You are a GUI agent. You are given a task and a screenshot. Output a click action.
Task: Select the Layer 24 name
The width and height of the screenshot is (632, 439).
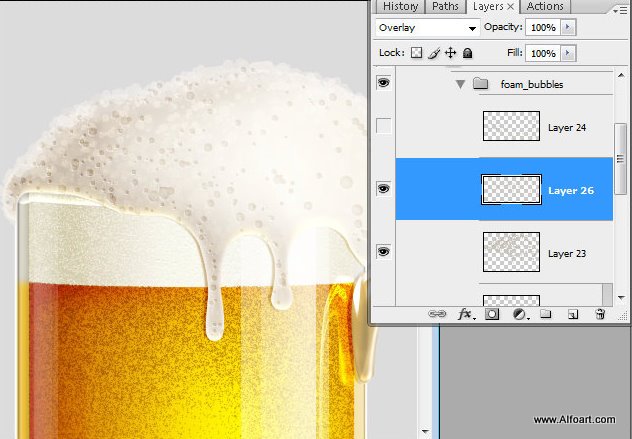[567, 128]
